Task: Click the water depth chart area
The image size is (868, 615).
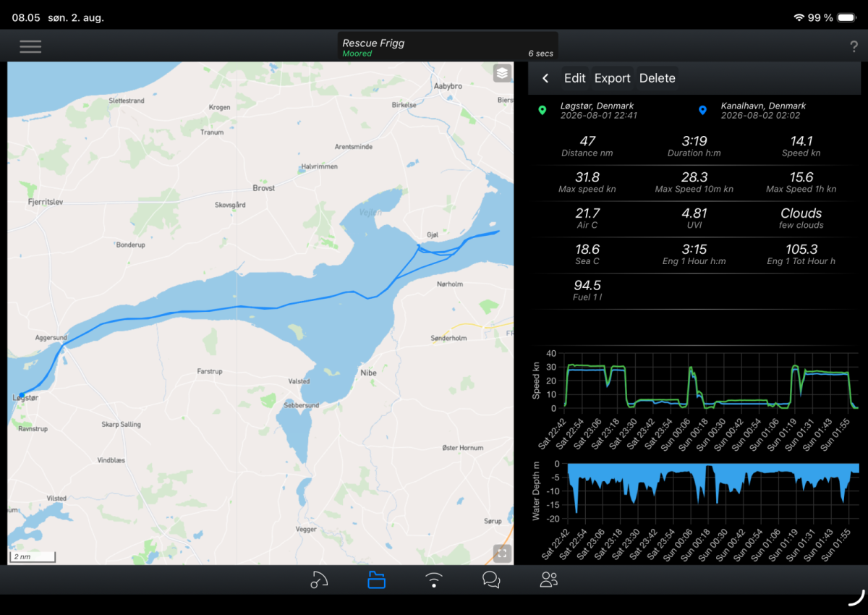Action: click(x=712, y=491)
